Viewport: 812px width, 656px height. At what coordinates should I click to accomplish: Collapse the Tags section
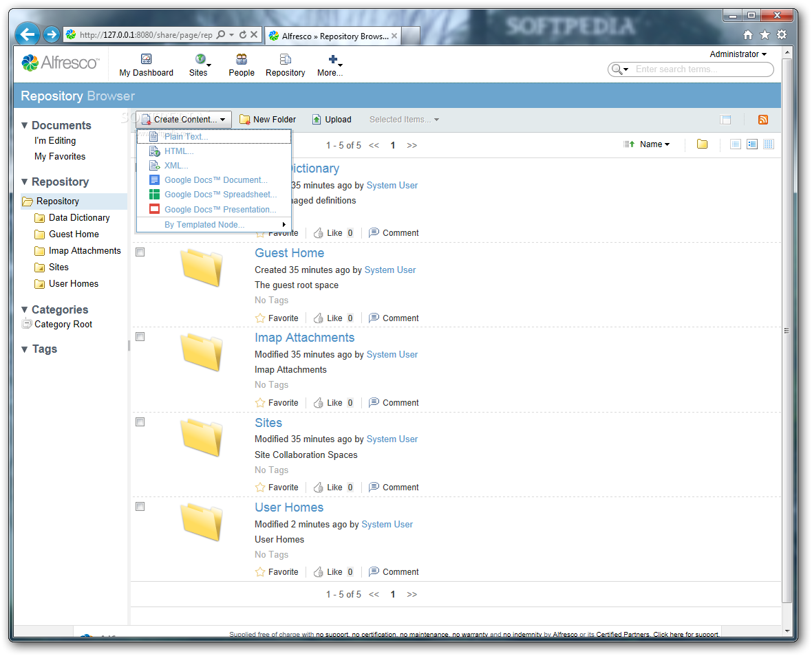(x=24, y=349)
